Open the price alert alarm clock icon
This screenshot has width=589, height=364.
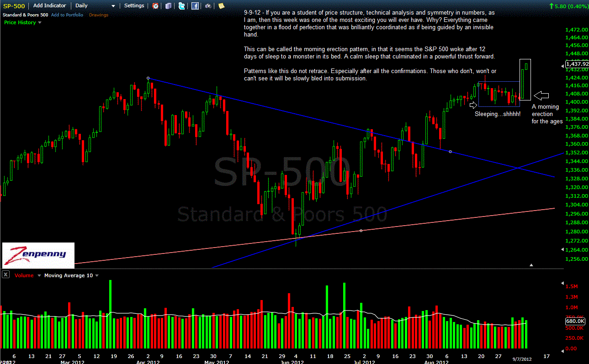click(x=156, y=6)
